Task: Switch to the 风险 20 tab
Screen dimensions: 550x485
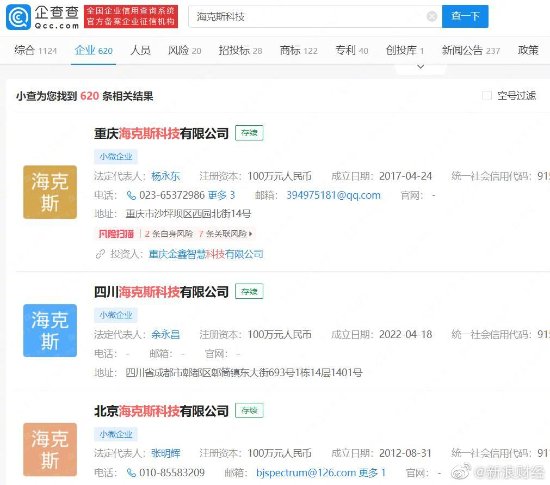Action: tap(185, 50)
